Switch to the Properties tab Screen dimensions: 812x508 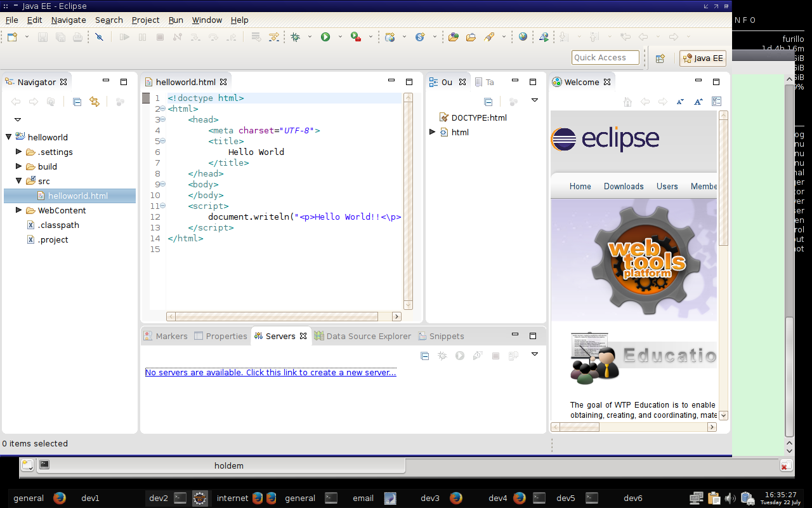(221, 336)
